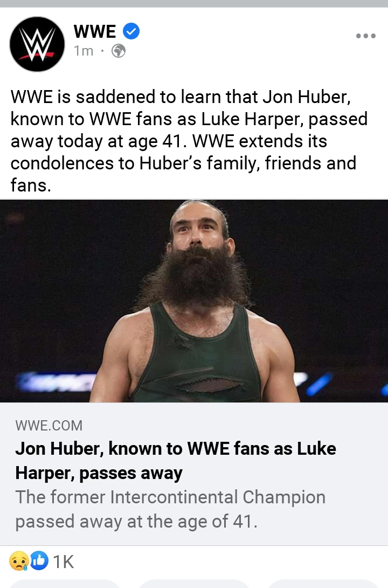Tap the link preview card gray area
The height and width of the screenshot is (588, 388).
click(x=194, y=474)
